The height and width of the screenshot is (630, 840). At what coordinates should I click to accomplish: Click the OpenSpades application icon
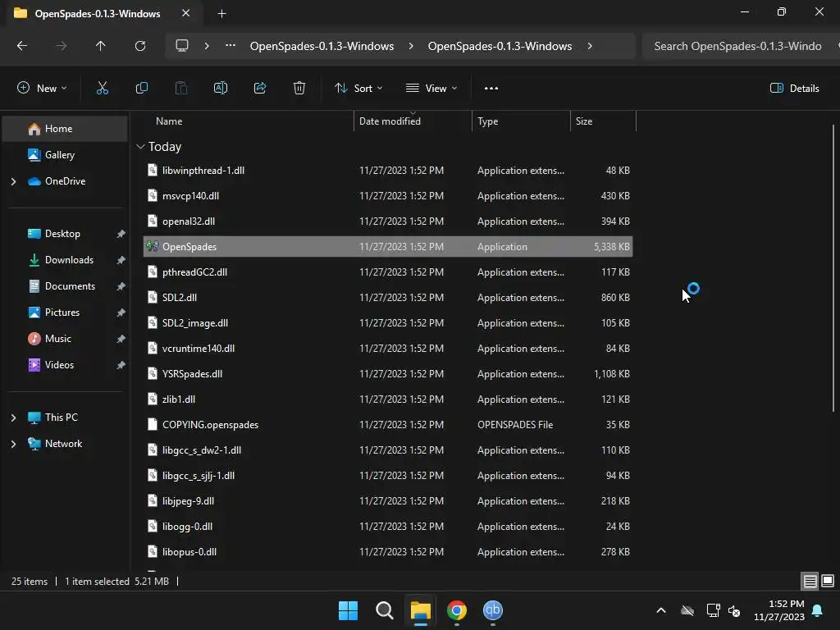click(152, 246)
